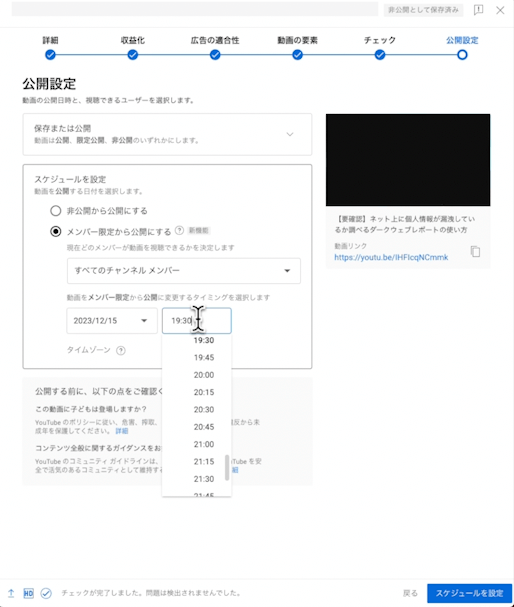Go to 広告の適合性 step
This screenshot has width=514, height=607.
[x=215, y=48]
